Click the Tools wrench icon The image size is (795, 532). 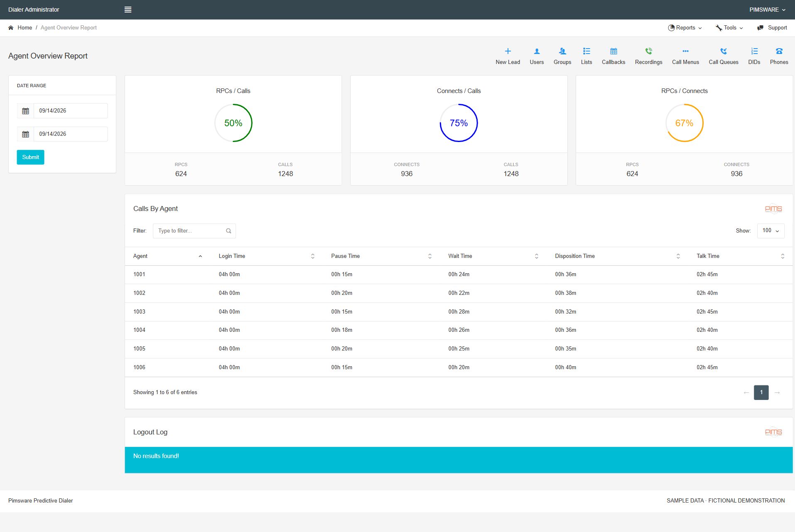(x=719, y=28)
